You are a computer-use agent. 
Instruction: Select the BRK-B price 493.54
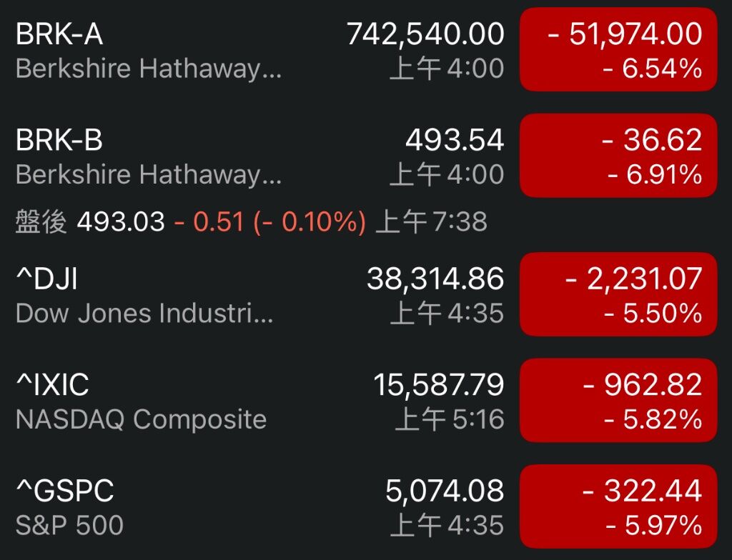coord(455,140)
